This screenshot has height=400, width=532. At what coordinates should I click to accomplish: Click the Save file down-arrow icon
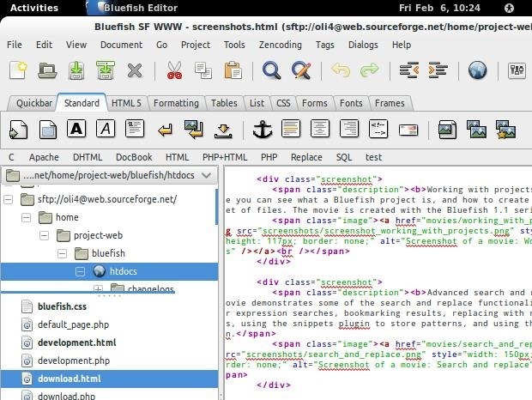tap(76, 70)
